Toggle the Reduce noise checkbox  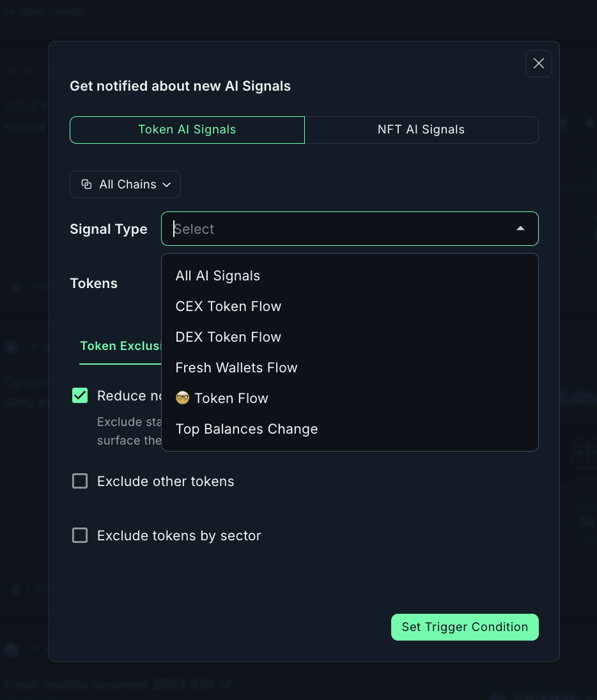coord(80,396)
